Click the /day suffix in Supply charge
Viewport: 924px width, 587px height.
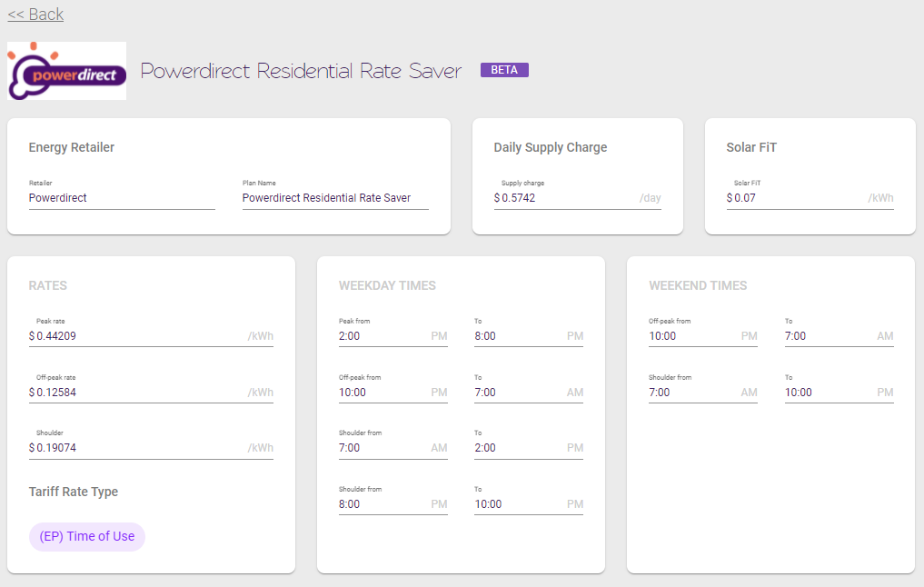(650, 198)
